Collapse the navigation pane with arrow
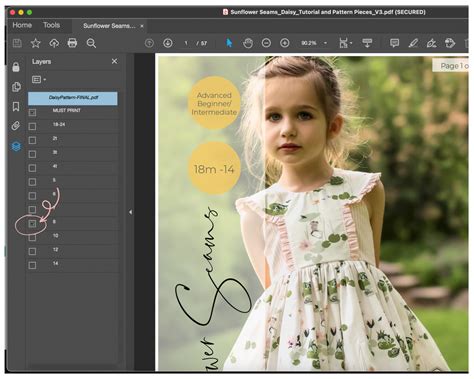 (x=130, y=212)
